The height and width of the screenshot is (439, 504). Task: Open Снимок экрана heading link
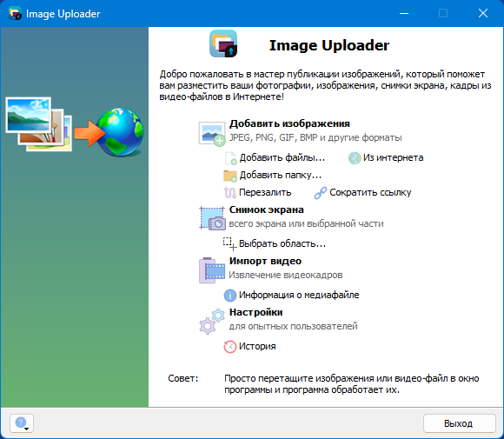[267, 210]
